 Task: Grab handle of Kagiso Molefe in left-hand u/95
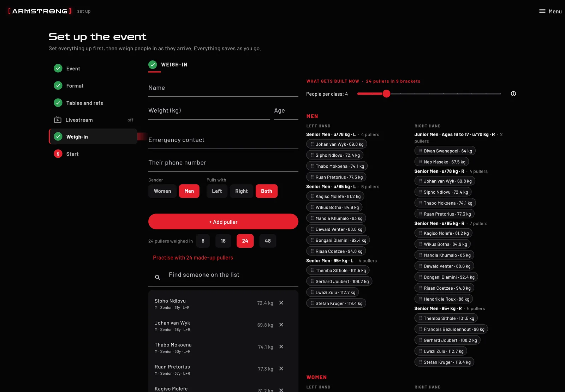coord(312,196)
